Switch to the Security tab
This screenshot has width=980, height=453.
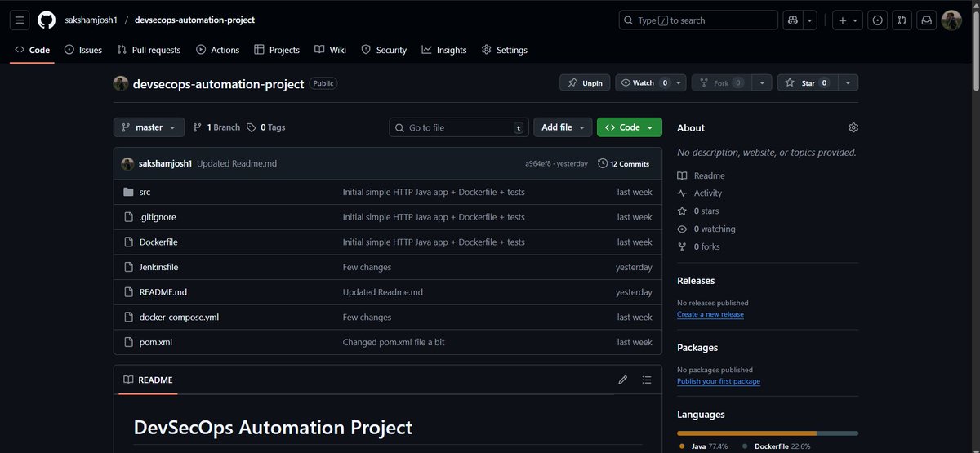click(384, 50)
